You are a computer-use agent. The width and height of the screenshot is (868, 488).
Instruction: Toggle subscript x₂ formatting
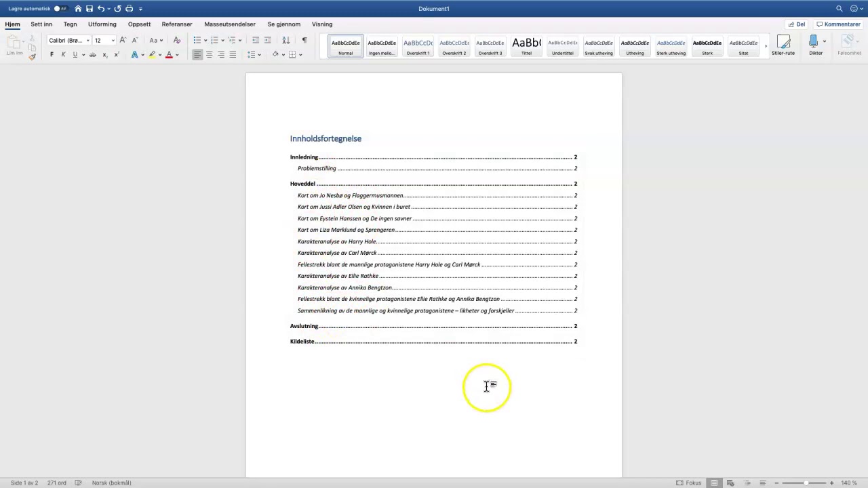[104, 55]
